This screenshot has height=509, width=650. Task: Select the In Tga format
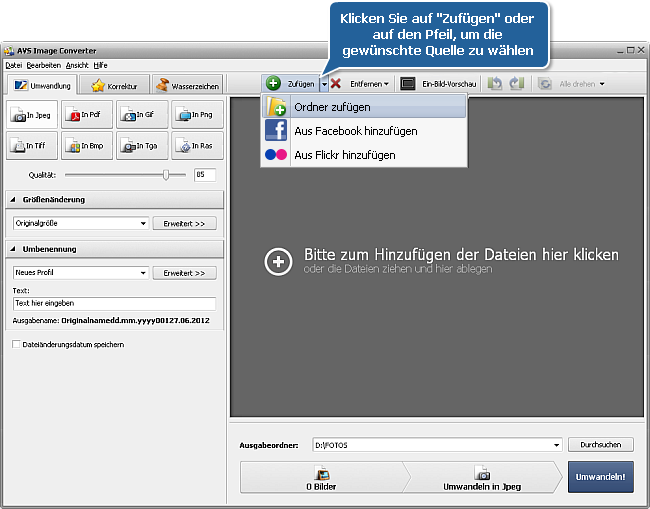(142, 145)
